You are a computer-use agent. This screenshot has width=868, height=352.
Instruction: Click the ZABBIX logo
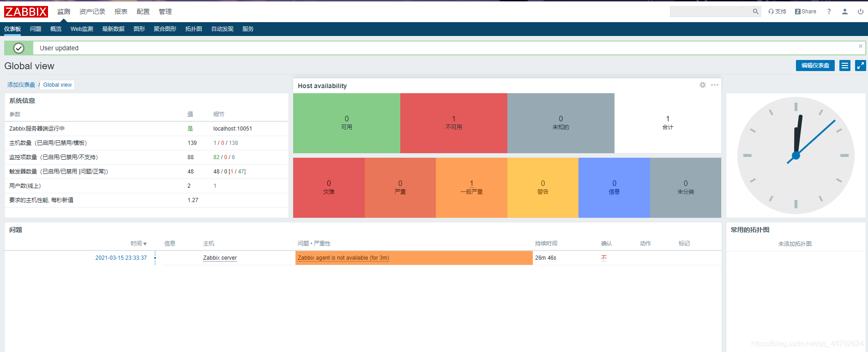(x=26, y=12)
